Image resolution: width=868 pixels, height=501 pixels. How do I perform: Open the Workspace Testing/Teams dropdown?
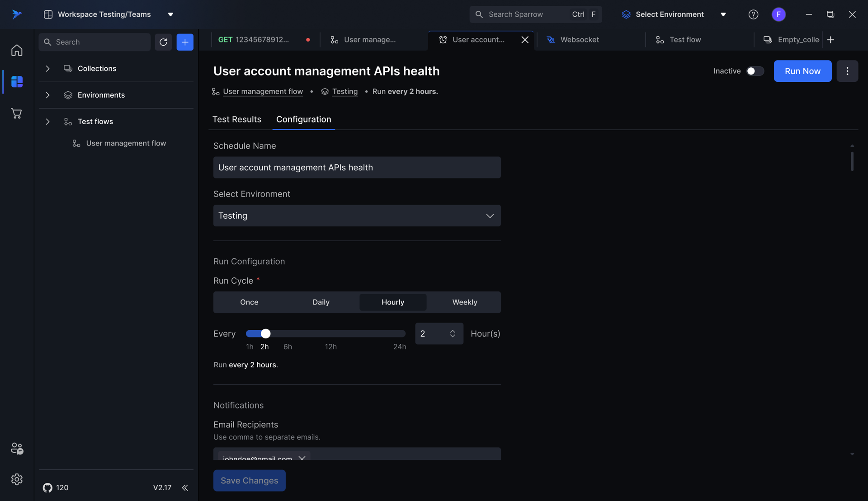tap(170, 14)
